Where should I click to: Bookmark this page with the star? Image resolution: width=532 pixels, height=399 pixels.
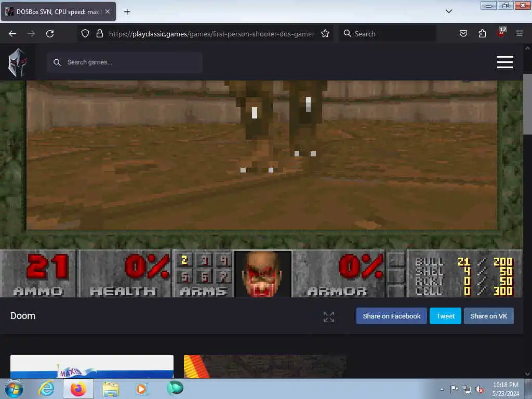[x=325, y=33]
